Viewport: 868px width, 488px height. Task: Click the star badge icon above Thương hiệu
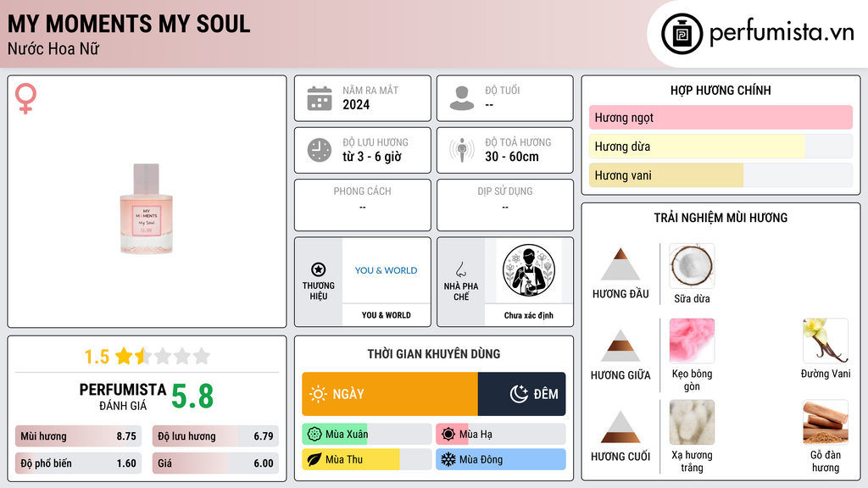(x=319, y=269)
